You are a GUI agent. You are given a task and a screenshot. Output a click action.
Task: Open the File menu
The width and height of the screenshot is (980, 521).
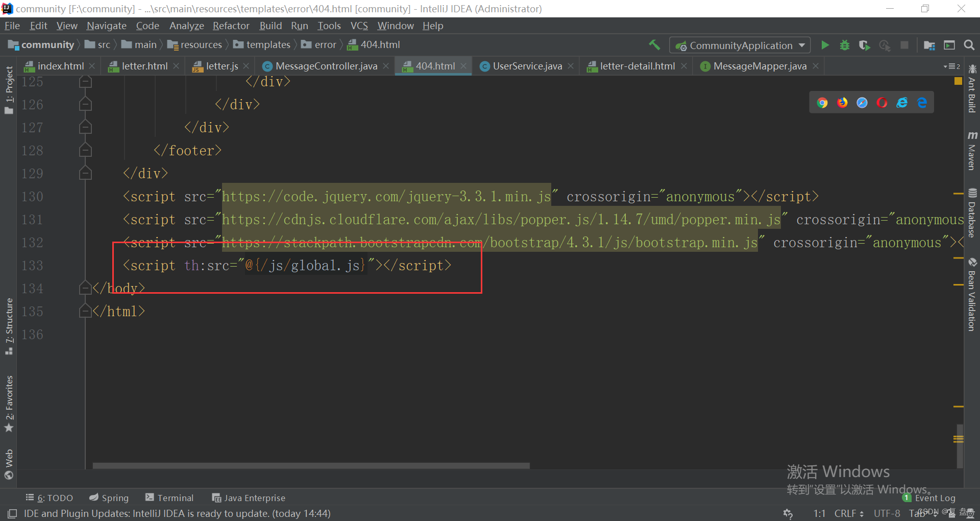click(x=12, y=26)
